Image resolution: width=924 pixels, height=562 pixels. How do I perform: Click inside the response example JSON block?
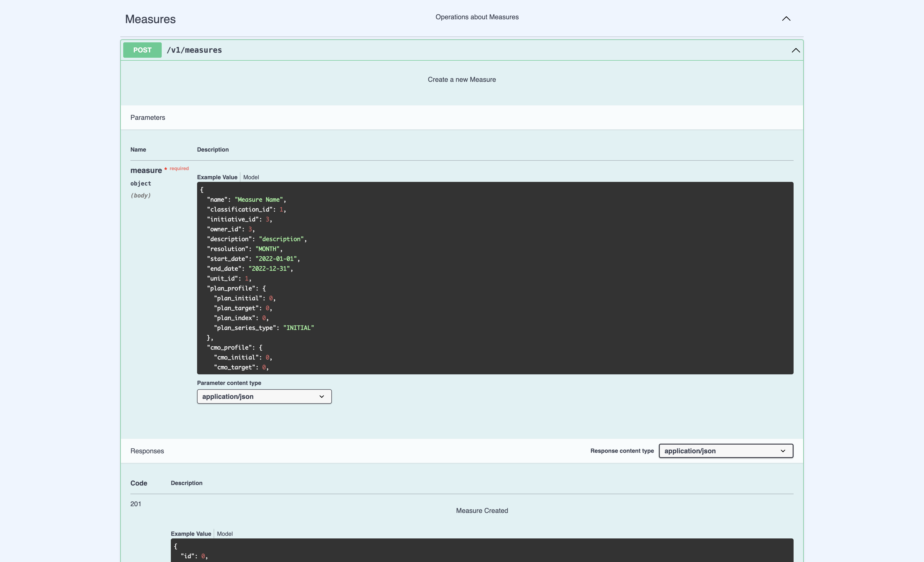tap(482, 550)
